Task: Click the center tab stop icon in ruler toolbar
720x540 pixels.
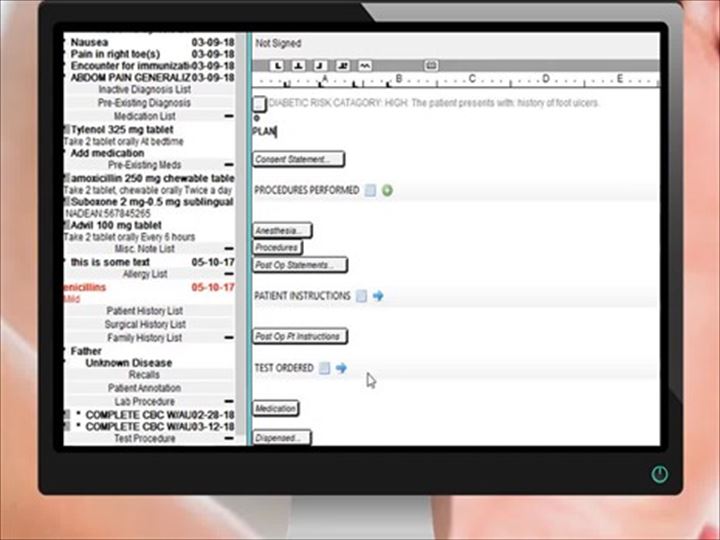Action: [298, 65]
